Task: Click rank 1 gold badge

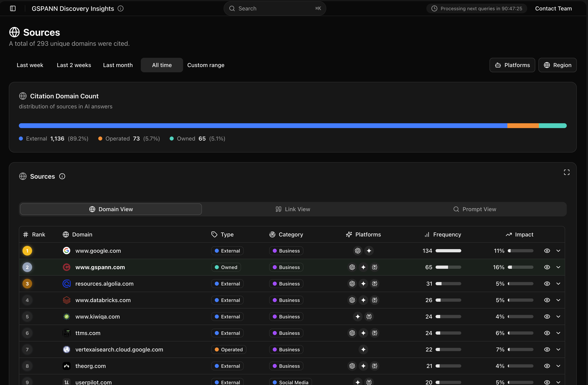Action: [x=27, y=251]
